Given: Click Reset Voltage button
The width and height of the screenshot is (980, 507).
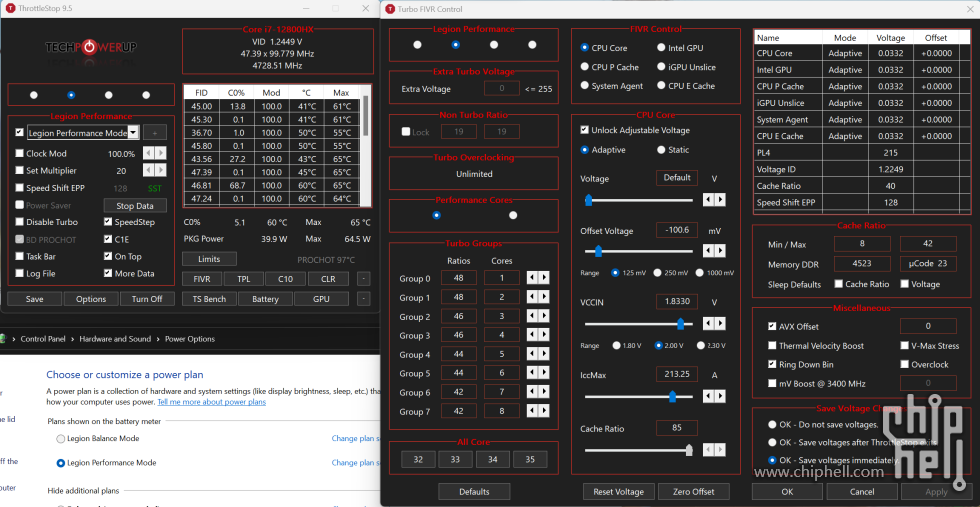Looking at the screenshot, I should [618, 491].
